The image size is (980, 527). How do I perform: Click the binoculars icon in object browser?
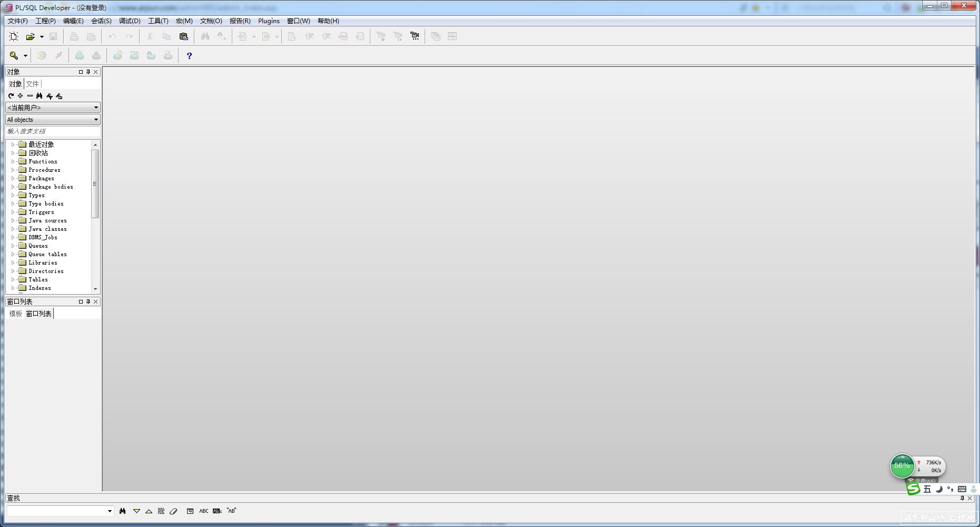coord(40,96)
